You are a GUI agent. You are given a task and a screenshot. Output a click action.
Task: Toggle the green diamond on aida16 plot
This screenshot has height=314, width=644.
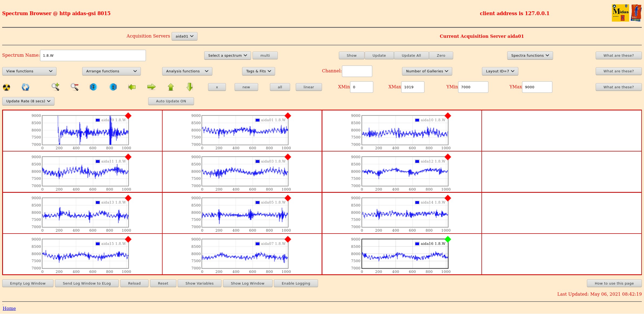448,239
